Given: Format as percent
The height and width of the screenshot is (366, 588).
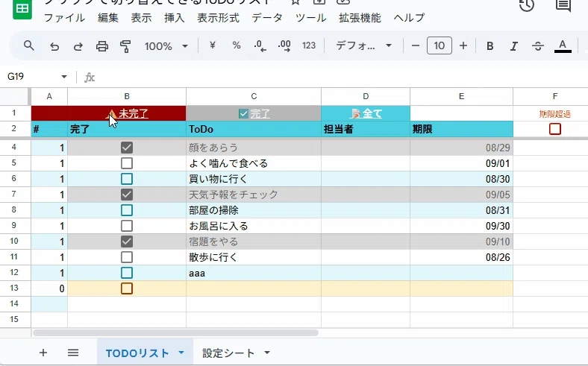Looking at the screenshot, I should 237,45.
